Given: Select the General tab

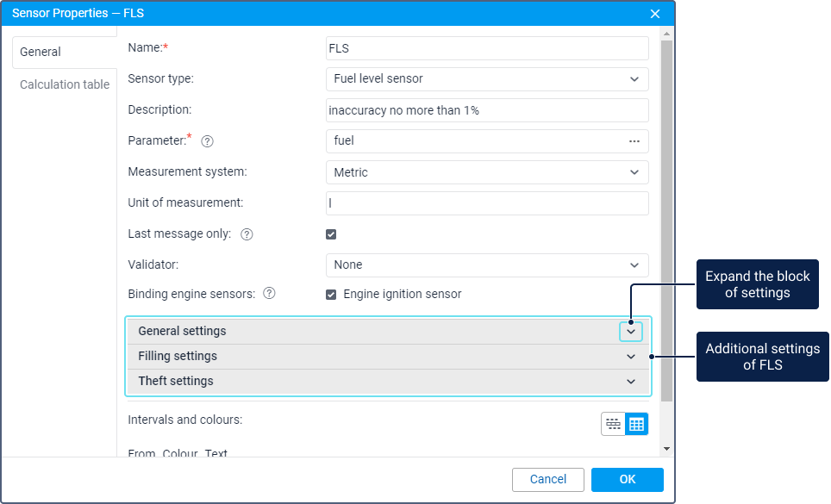Looking at the screenshot, I should 41,52.
